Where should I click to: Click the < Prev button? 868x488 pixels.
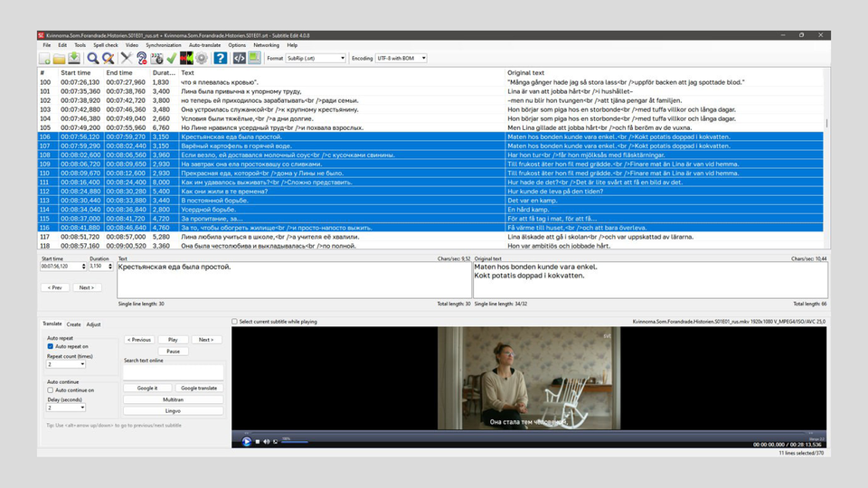pos(55,287)
